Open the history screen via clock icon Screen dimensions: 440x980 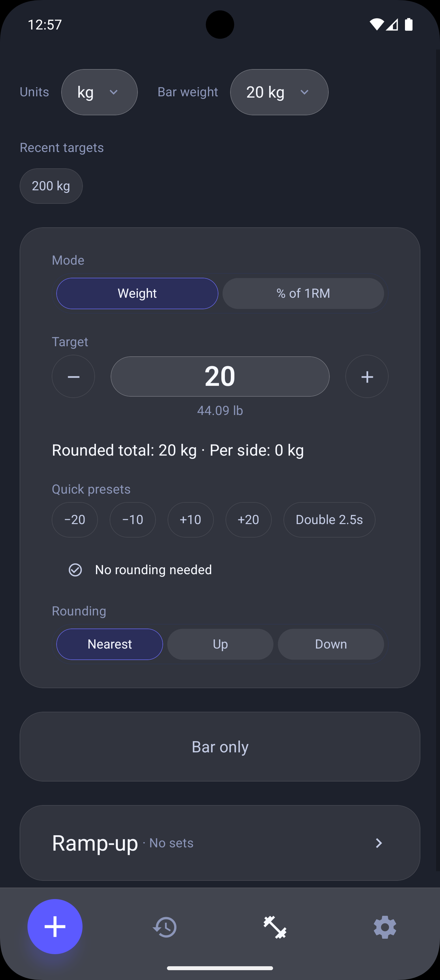165,927
